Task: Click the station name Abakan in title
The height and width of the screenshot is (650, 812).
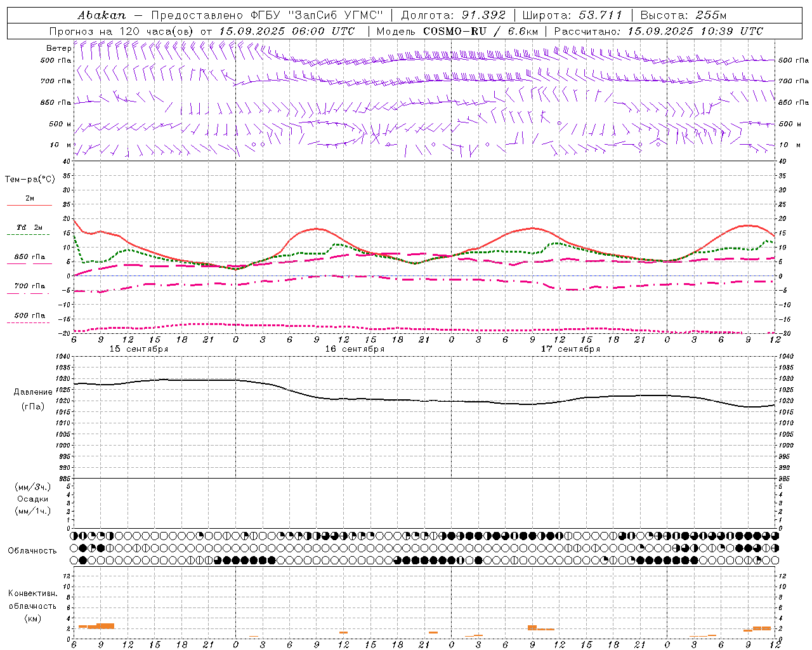Action: click(101, 15)
